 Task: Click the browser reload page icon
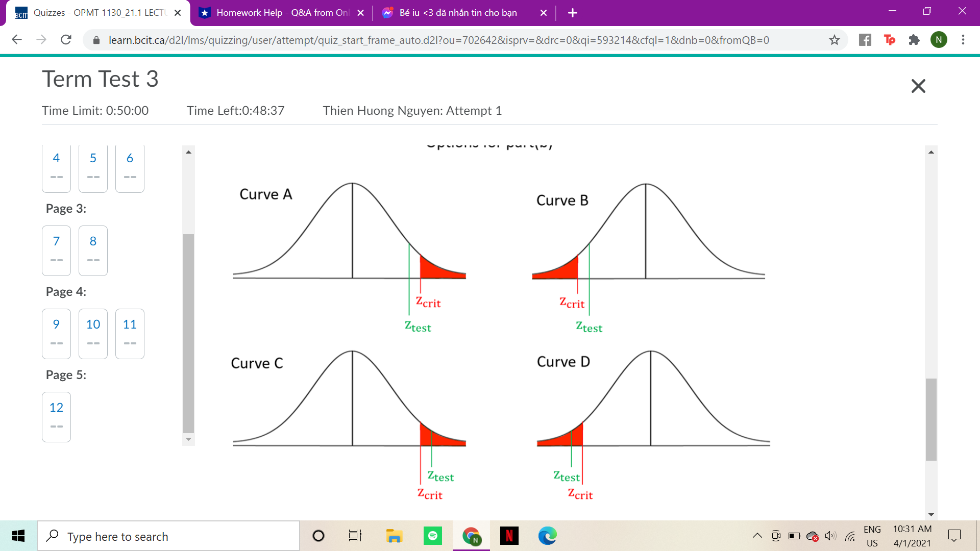66,40
